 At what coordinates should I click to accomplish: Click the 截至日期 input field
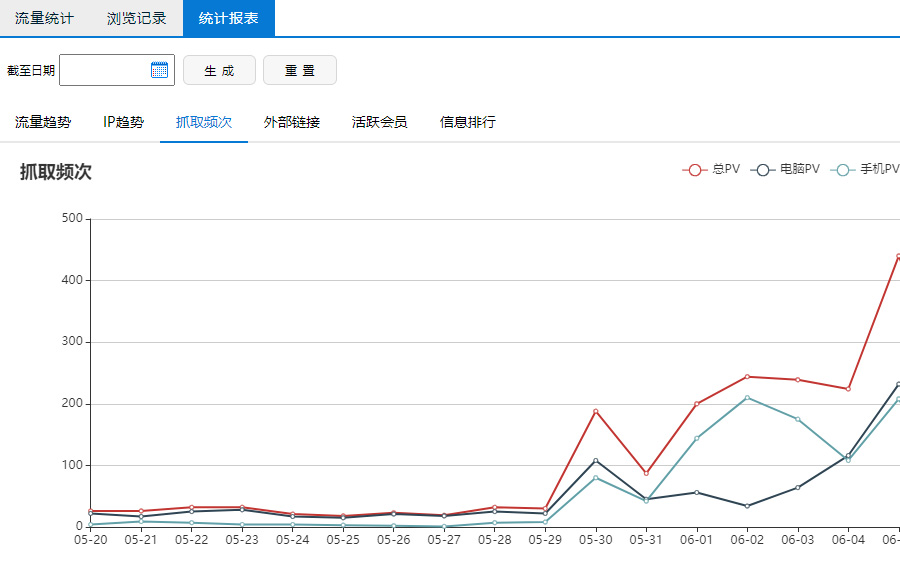(105, 70)
